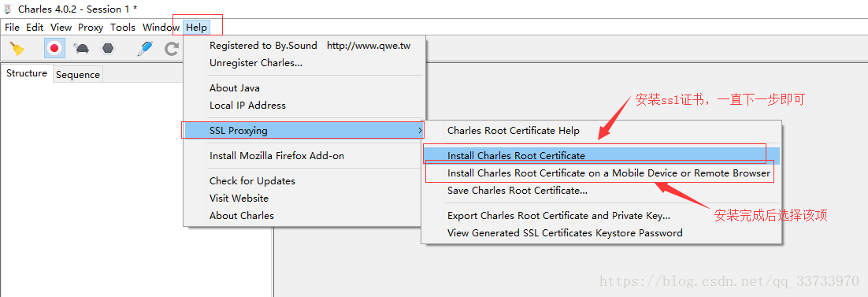
Task: Choose Install Charles Root Certificate
Action: (601, 156)
